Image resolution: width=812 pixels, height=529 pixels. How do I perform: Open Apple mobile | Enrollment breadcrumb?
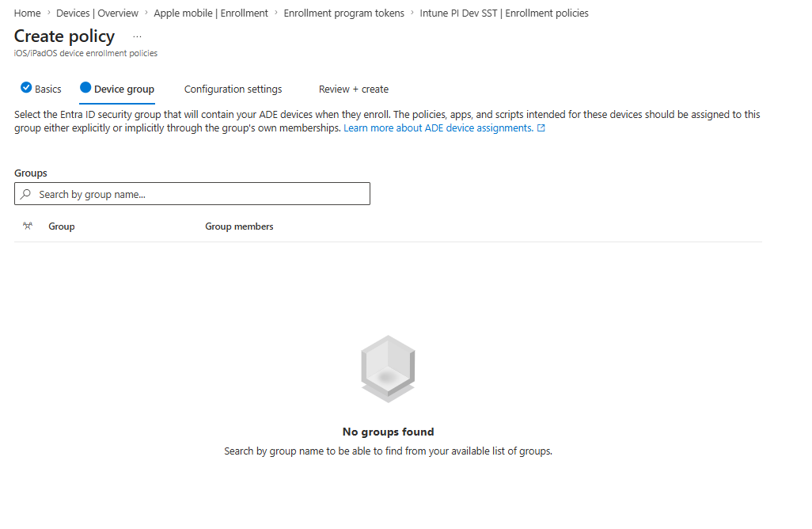211,13
